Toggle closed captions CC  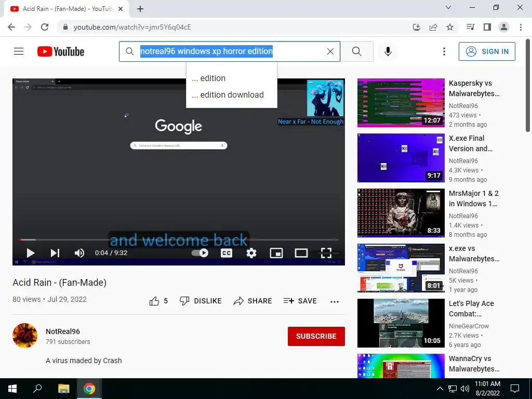pos(227,253)
